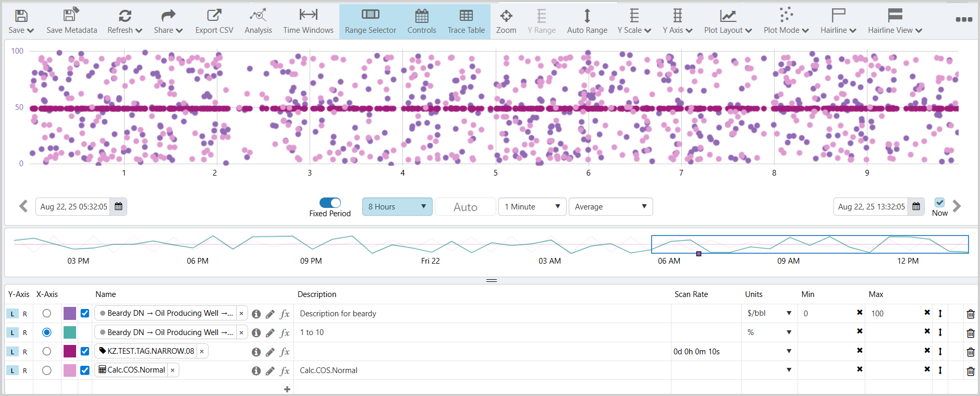Screen dimensions: 980x396
Task: Click the purple color swatch for the first trace
Action: click(x=70, y=314)
